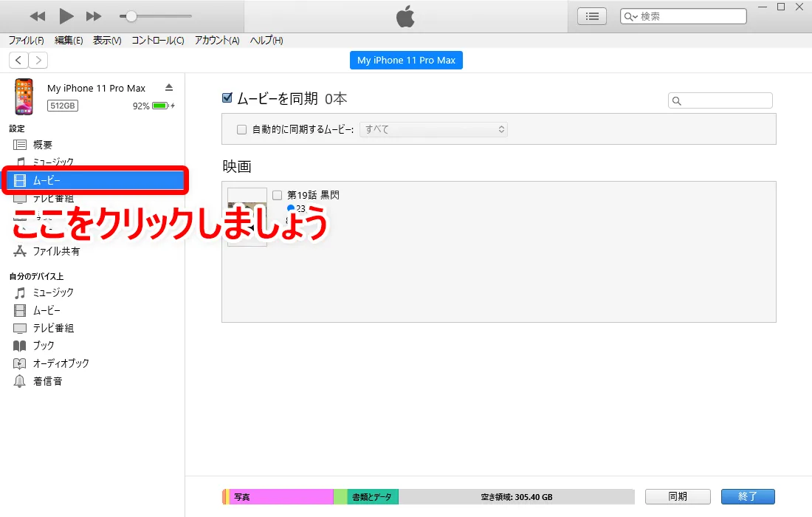Image resolution: width=812 pixels, height=517 pixels.
Task: Select ムービー under 設定
Action: click(x=95, y=180)
